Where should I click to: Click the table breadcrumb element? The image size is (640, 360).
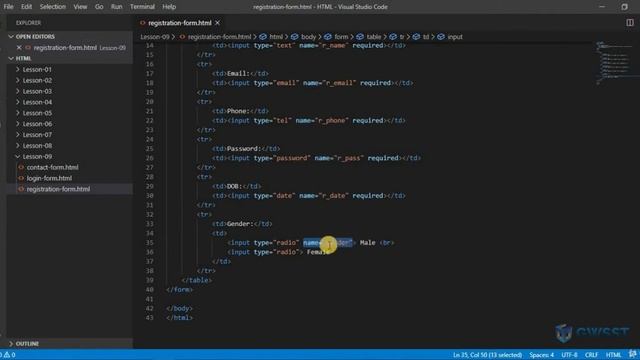coord(373,37)
